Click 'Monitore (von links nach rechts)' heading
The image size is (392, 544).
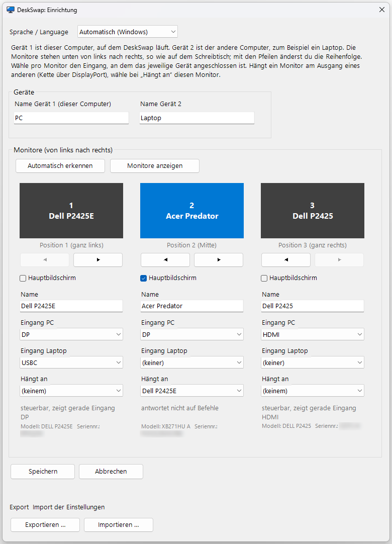(63, 150)
